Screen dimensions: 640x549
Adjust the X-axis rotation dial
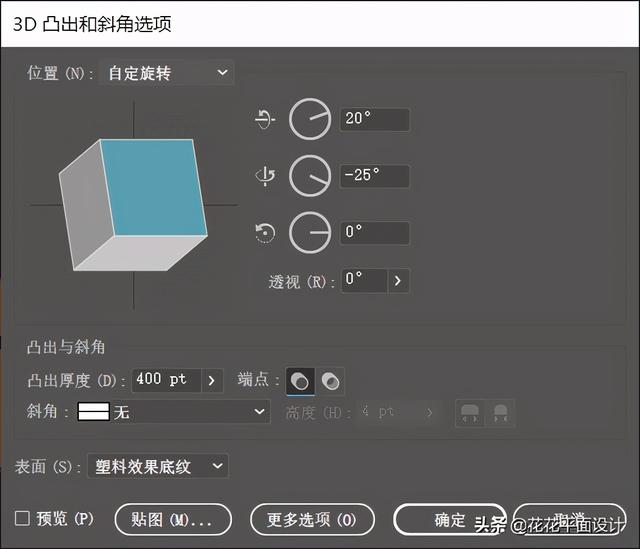click(310, 119)
